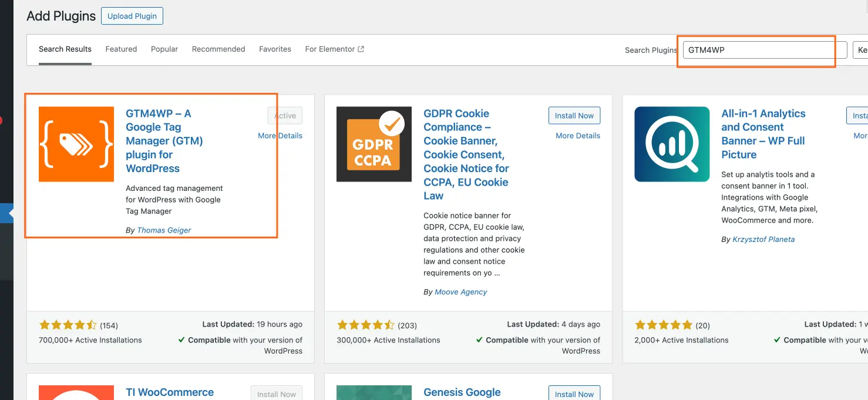
Task: Open the GTM4WP plugin title link
Action: coord(164,141)
